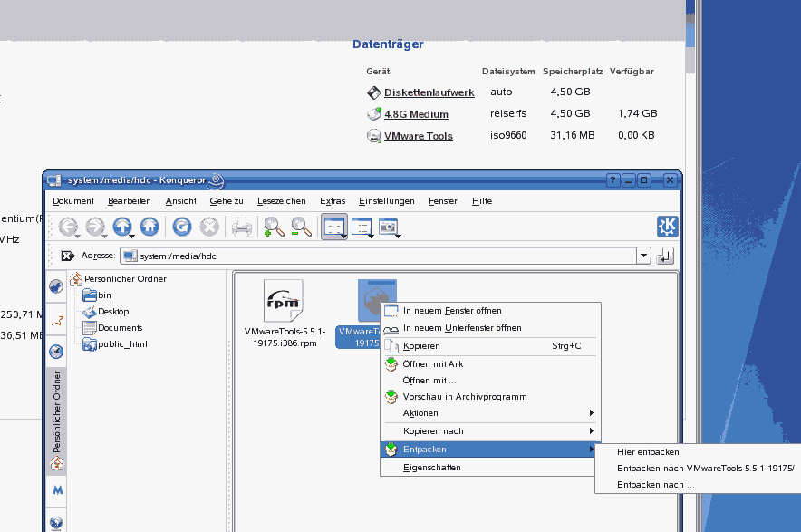Open the VMware Tools device link
Screen dimensions: 801x532
point(419,136)
